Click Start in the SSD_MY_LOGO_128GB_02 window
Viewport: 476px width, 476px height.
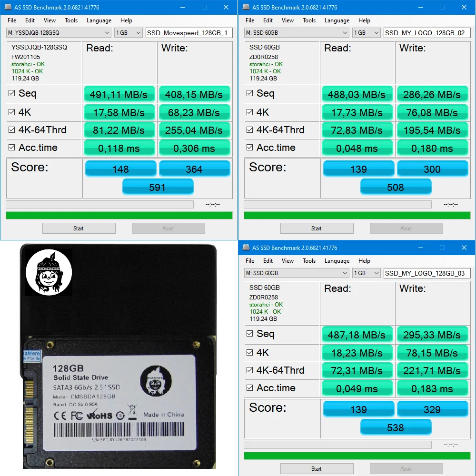(317, 228)
